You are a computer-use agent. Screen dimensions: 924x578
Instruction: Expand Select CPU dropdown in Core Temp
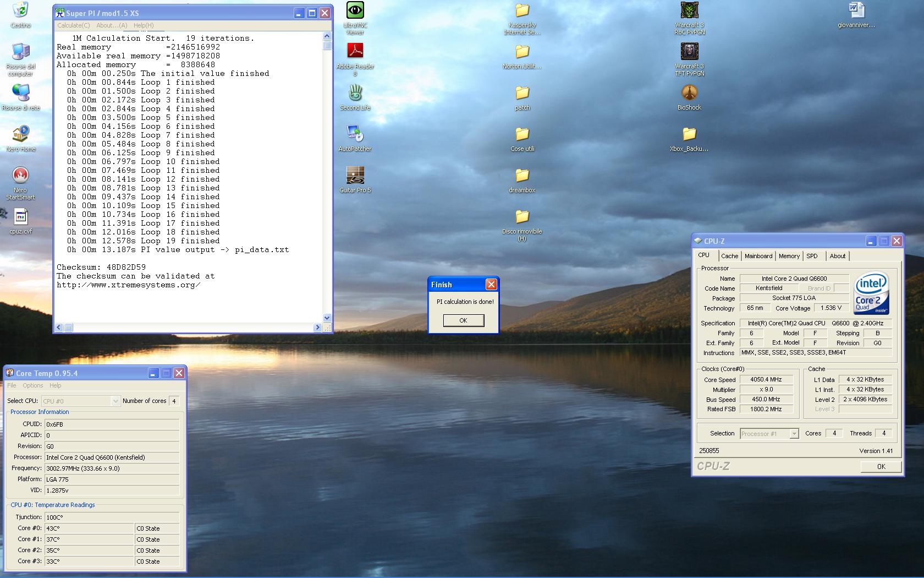point(116,401)
